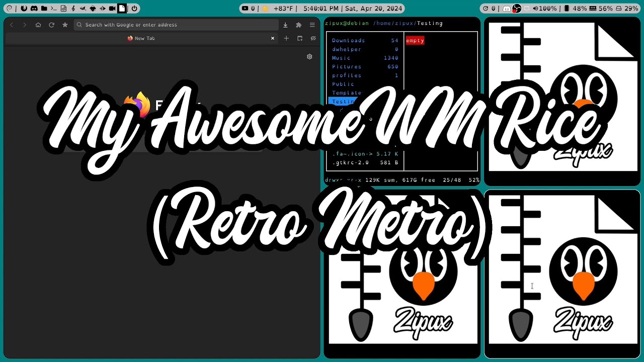
Task: Click the volume 100% speaker widget
Action: (x=545, y=9)
